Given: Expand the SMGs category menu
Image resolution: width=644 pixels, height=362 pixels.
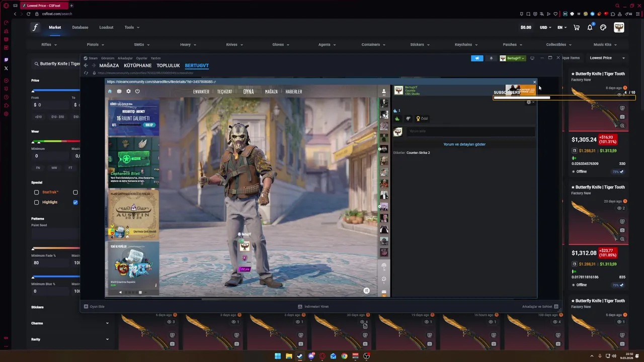Looking at the screenshot, I should [142, 44].
